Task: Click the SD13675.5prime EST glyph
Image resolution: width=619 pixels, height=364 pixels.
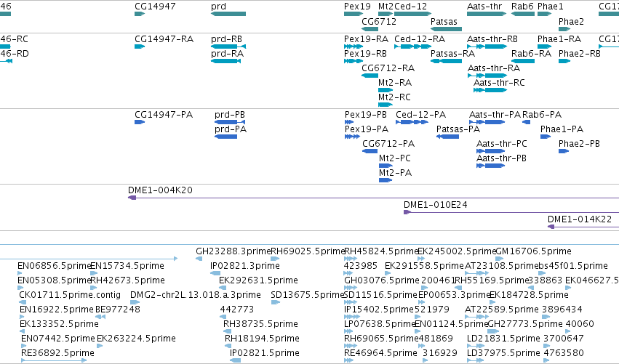Action: [x=275, y=302]
